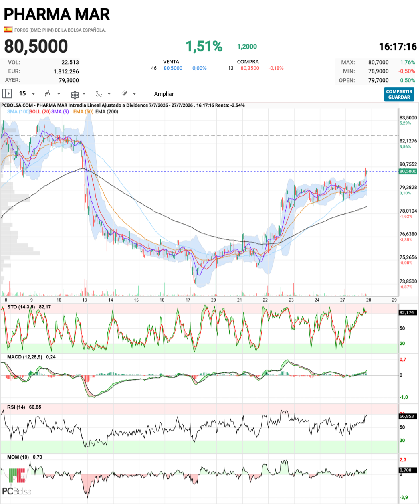Click the MACD (12,26,9) indicator label
420x504 pixels.
[24, 357]
